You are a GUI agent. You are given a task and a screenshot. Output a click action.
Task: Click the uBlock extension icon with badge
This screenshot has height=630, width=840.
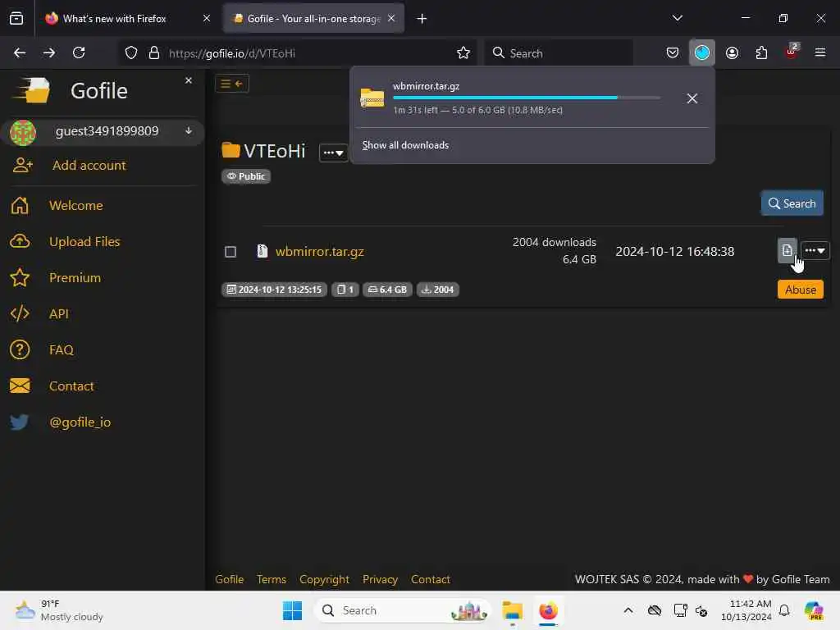(x=792, y=52)
